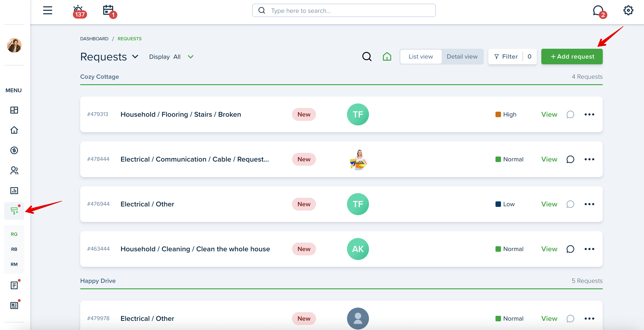Open comments bubble for request #479978
The image size is (644, 330).
pyautogui.click(x=570, y=319)
